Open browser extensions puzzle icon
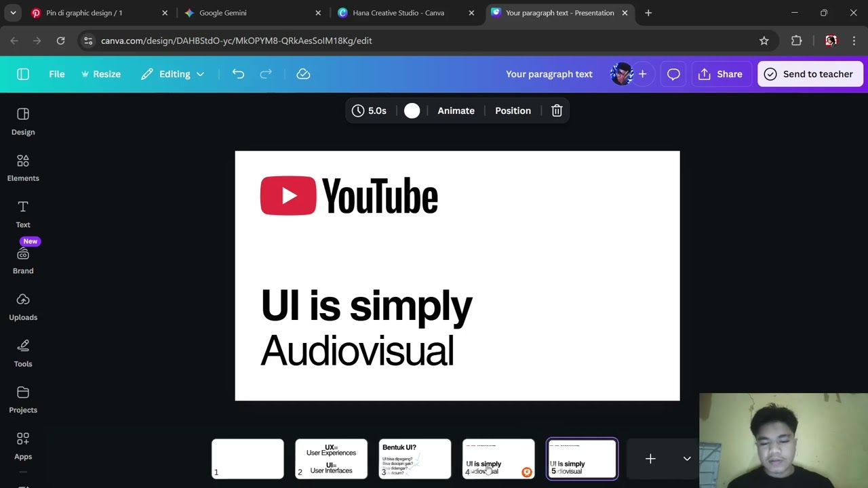The width and height of the screenshot is (868, 488). pos(797,41)
